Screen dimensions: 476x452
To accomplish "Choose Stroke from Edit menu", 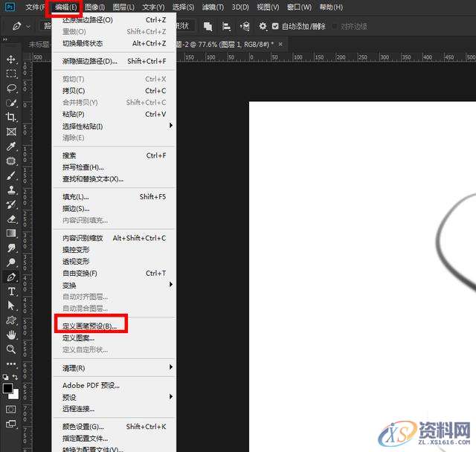I will [114, 208].
